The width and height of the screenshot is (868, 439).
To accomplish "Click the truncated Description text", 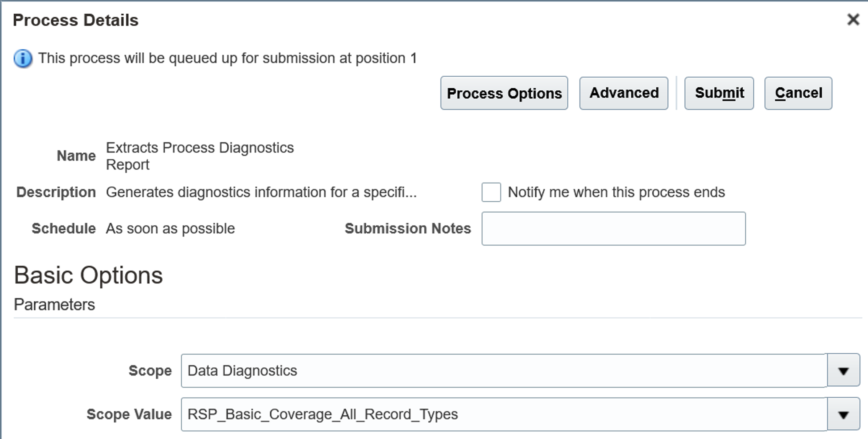I will 261,192.
